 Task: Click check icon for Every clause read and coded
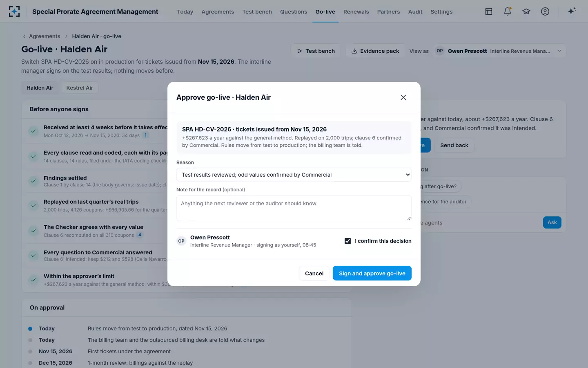pos(33,156)
